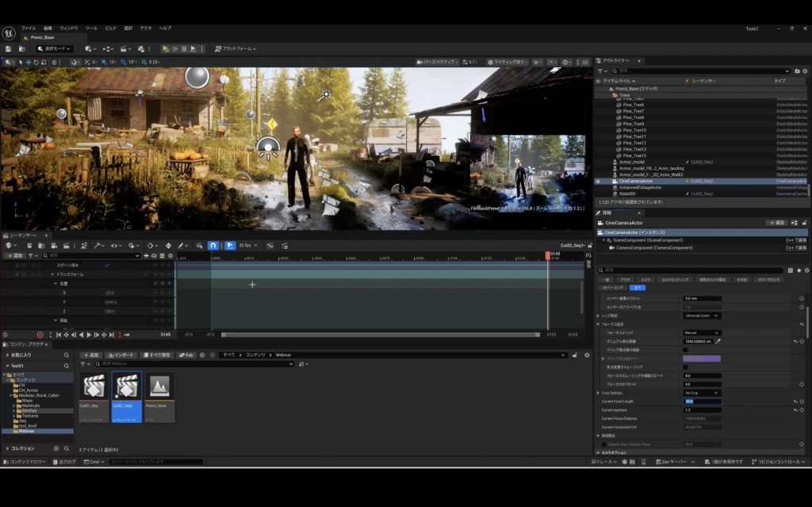Switch to the Post Process filter tab
The image size is (812, 507).
(x=770, y=280)
